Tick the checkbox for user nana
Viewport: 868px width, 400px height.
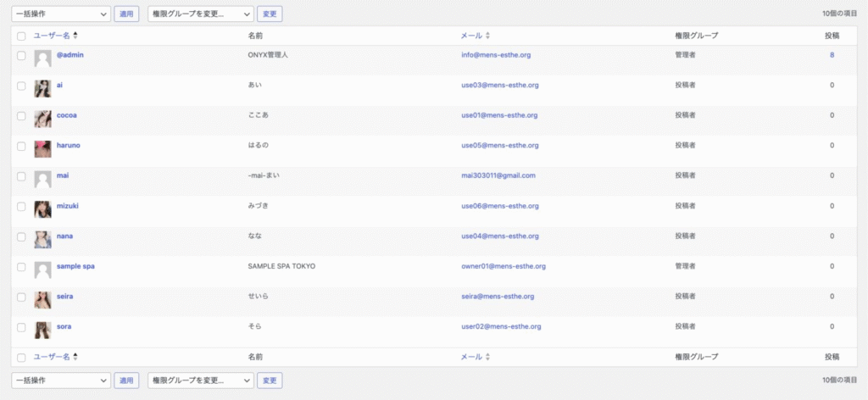pos(21,236)
